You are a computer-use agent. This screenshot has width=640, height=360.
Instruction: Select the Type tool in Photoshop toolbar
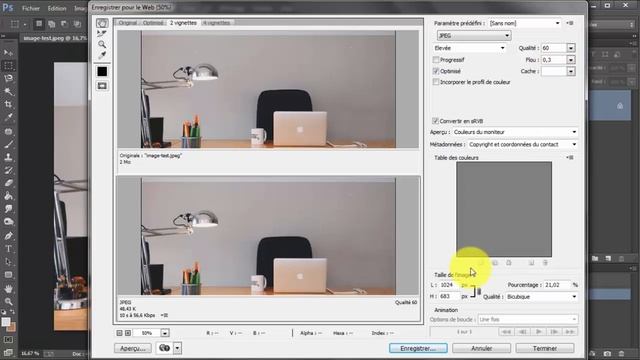9,249
